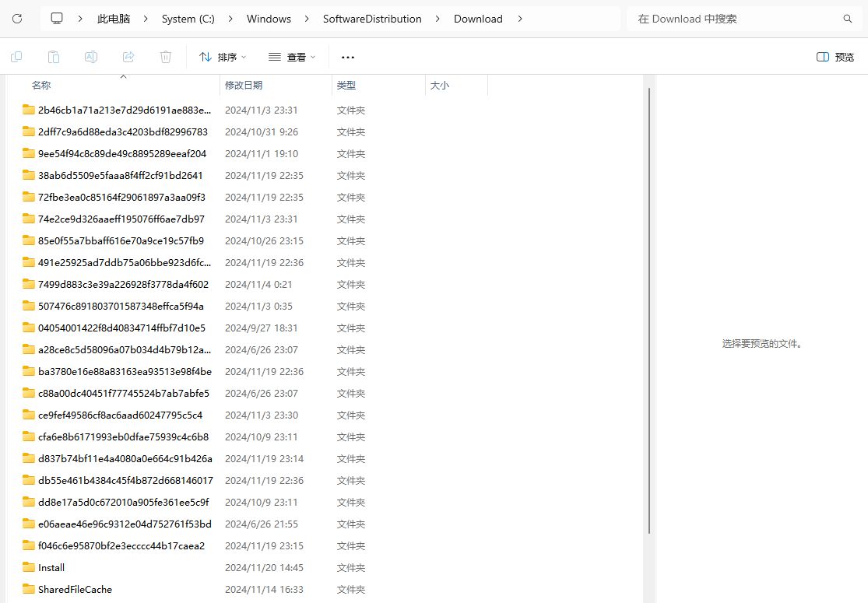868x603 pixels.
Task: Click 文件夹 type in Install row
Action: (x=351, y=567)
